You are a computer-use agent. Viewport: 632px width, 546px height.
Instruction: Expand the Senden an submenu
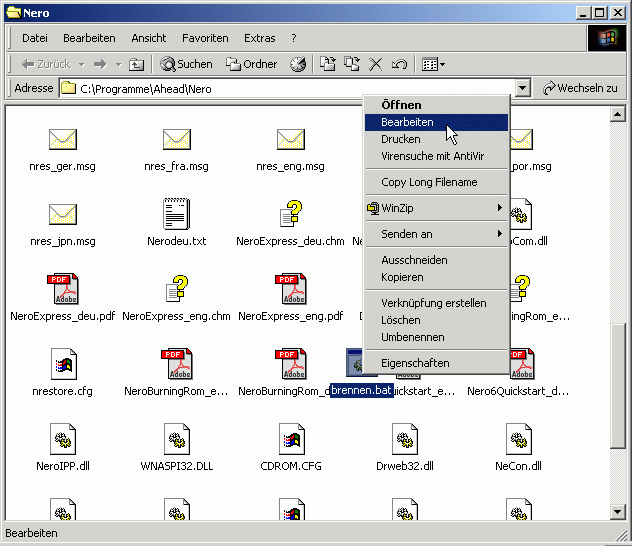tap(436, 234)
